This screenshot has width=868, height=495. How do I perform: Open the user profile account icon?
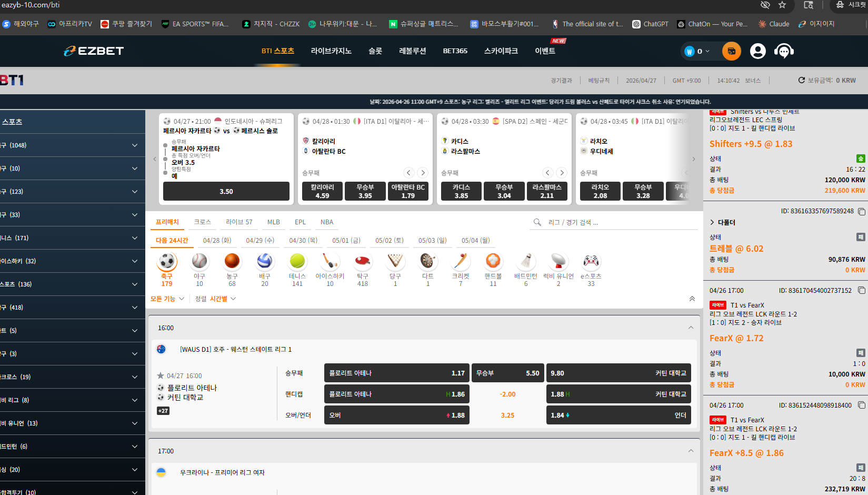757,51
